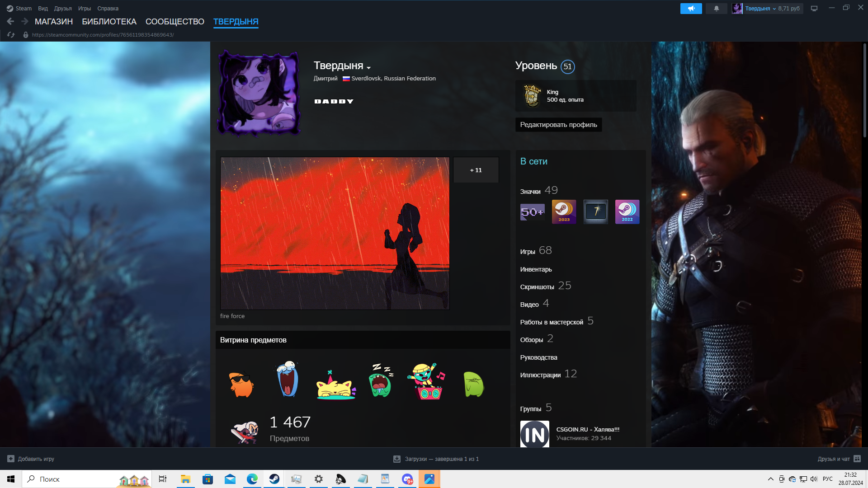Click the Редактировать профиль button
The image size is (868, 488).
[558, 125]
